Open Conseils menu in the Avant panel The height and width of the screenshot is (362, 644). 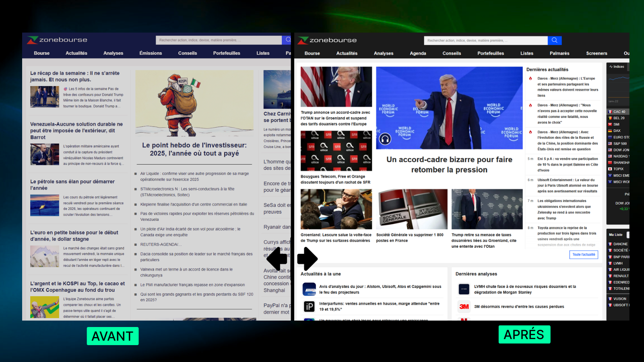coord(188,53)
